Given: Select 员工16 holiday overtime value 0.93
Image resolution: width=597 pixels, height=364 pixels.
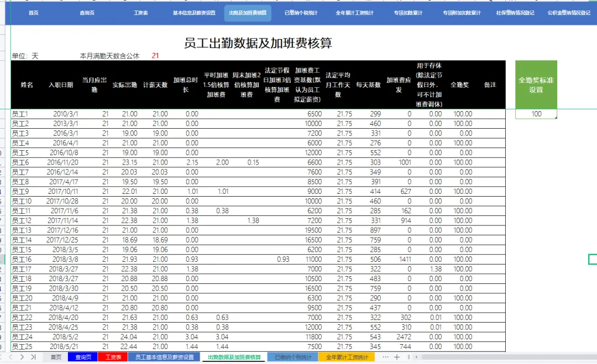Looking at the screenshot, I should [x=277, y=260].
